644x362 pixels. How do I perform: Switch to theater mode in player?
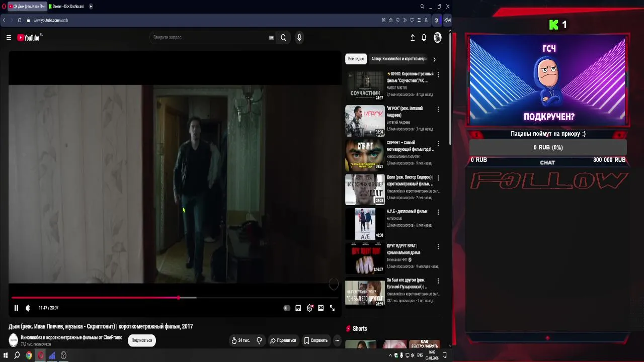point(321,308)
